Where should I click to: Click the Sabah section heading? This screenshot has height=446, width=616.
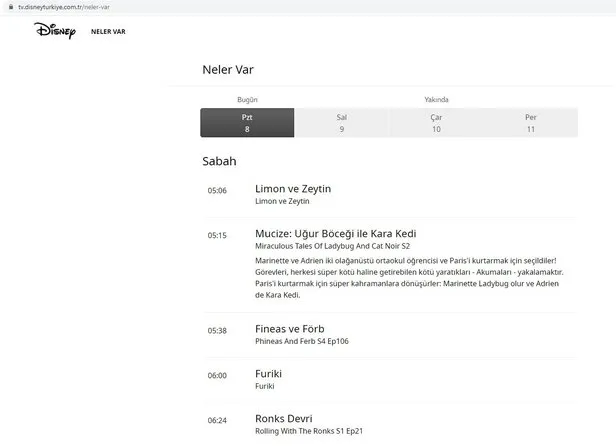[219, 161]
